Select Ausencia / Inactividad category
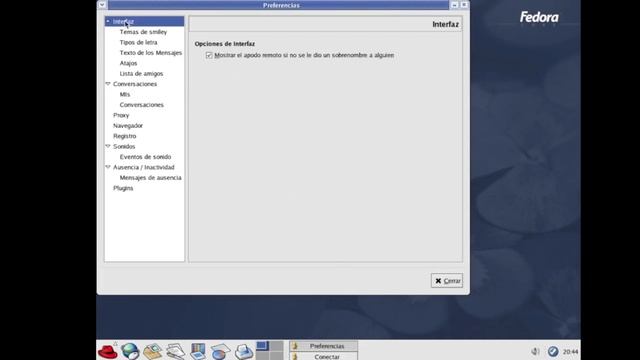 tap(144, 167)
